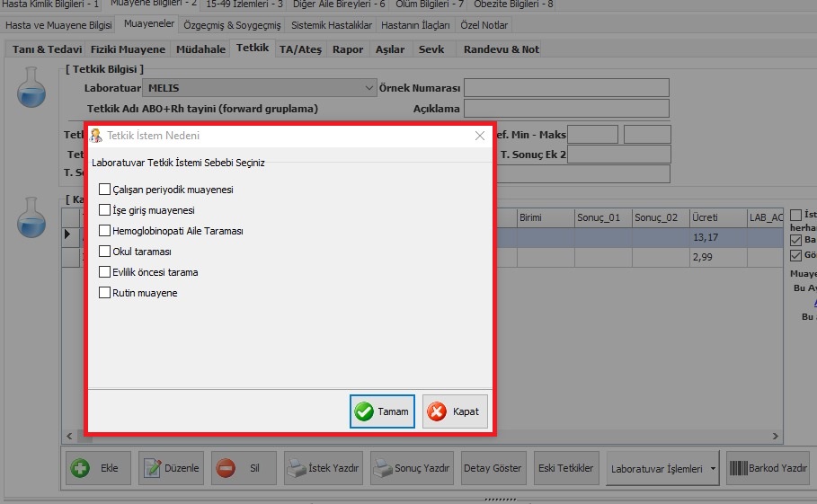Click the green plus Ekle button

tap(99, 468)
